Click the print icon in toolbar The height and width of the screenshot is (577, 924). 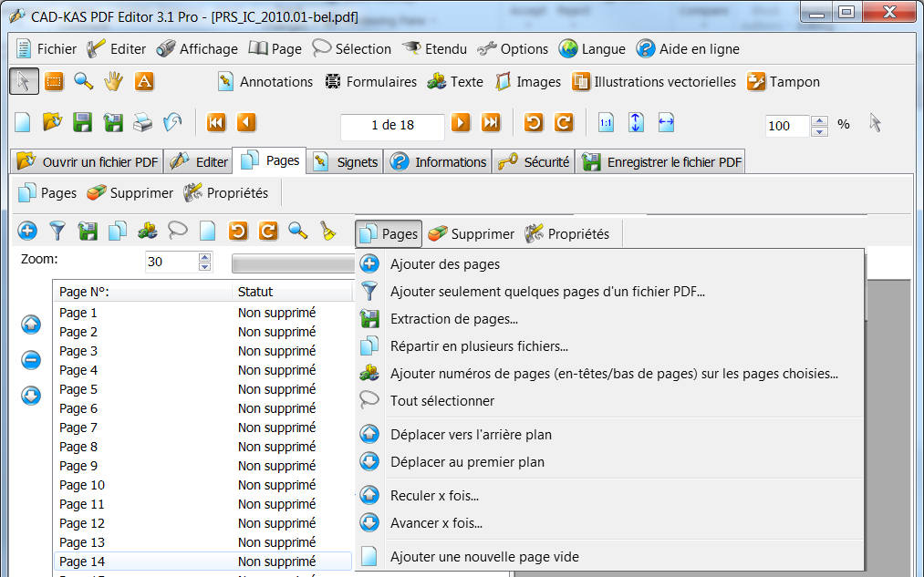142,122
